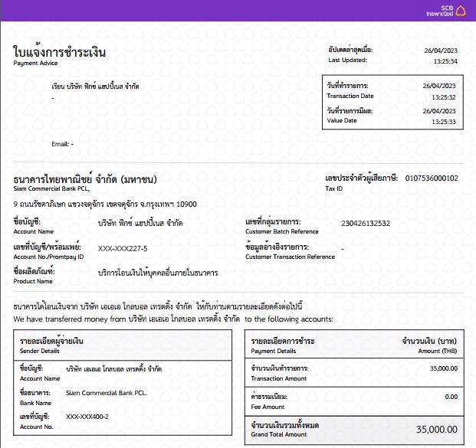Click the 'Customer Batch Reference' label
The height and width of the screenshot is (448, 476).
(282, 231)
